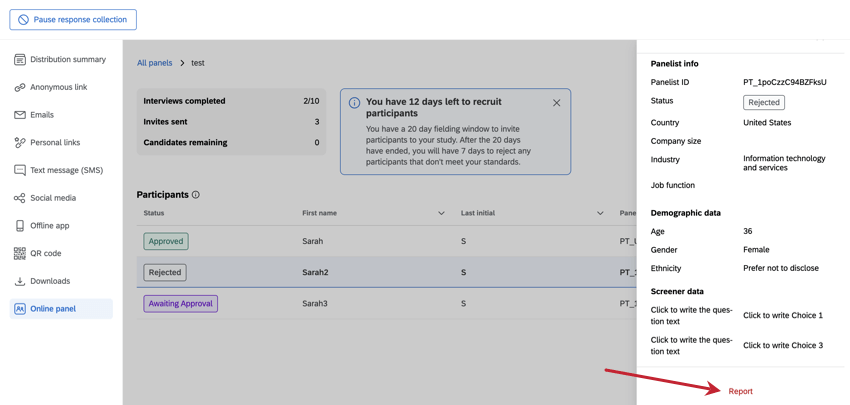
Task: Select the Rejected Sarah2 participant row
Action: [380, 272]
